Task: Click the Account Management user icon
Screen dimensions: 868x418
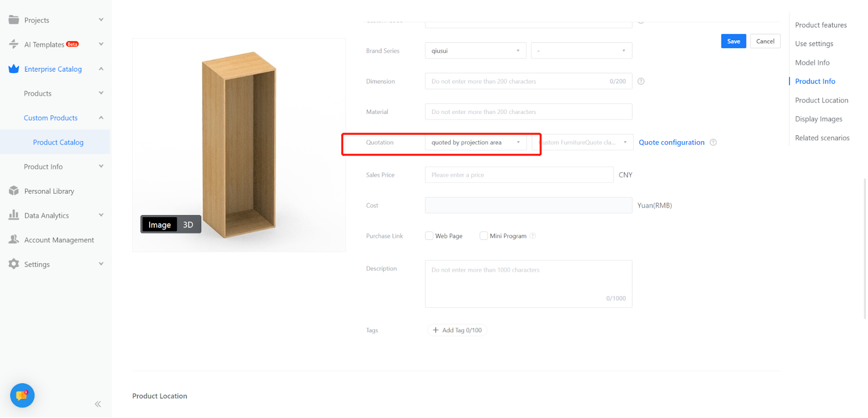Action: click(14, 239)
